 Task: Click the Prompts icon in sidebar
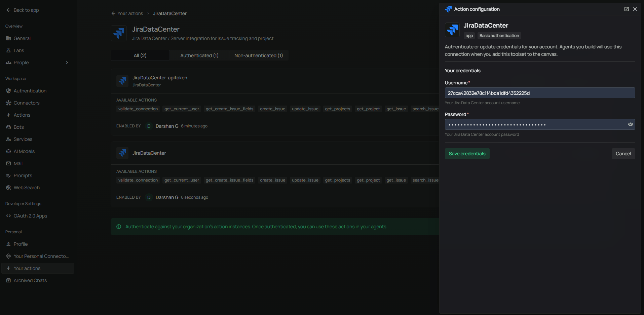pyautogui.click(x=8, y=175)
